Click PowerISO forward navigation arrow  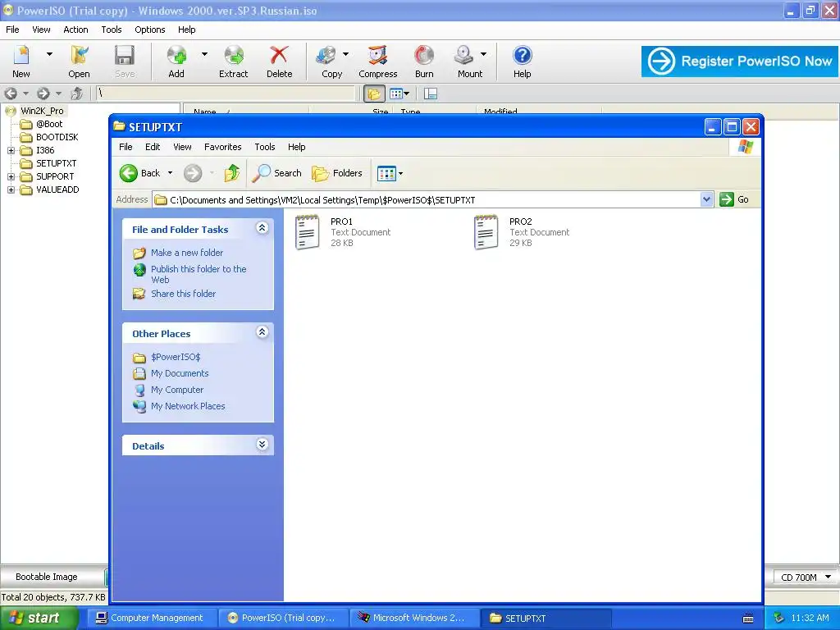pyautogui.click(x=43, y=94)
